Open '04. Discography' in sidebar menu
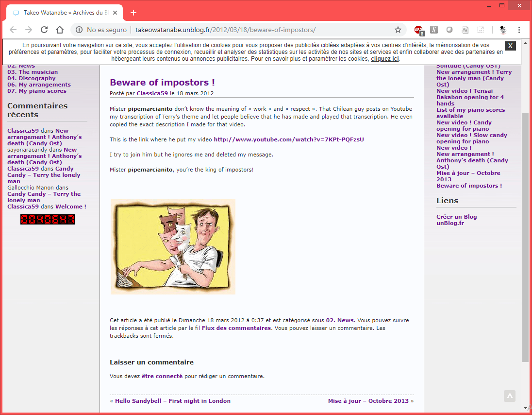Screen dimensions: 532x415 32,78
